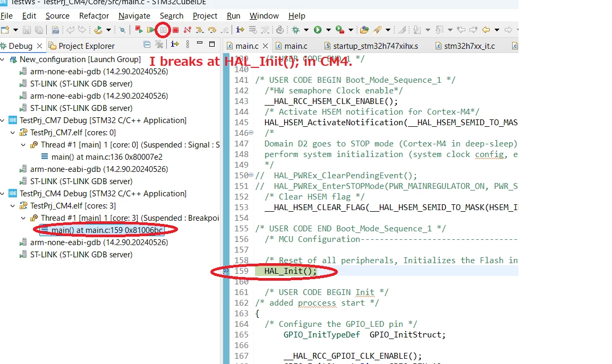
Task: Collapse the comment fold at line 146
Action: [251, 133]
